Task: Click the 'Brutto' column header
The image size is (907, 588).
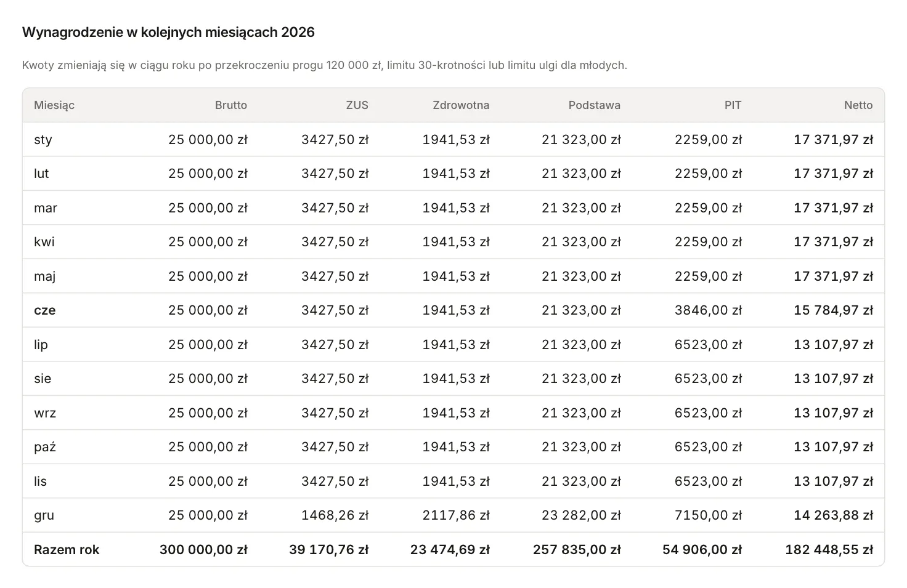Action: pos(231,105)
